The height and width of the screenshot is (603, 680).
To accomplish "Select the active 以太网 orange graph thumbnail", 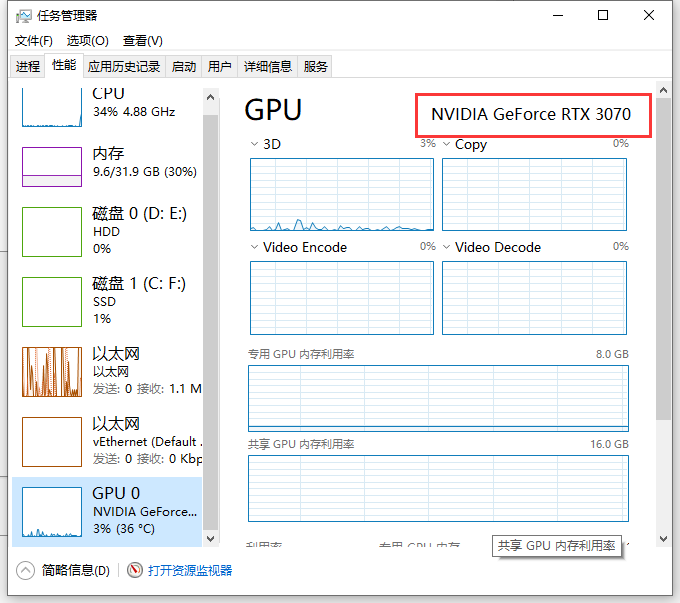I will [x=52, y=372].
